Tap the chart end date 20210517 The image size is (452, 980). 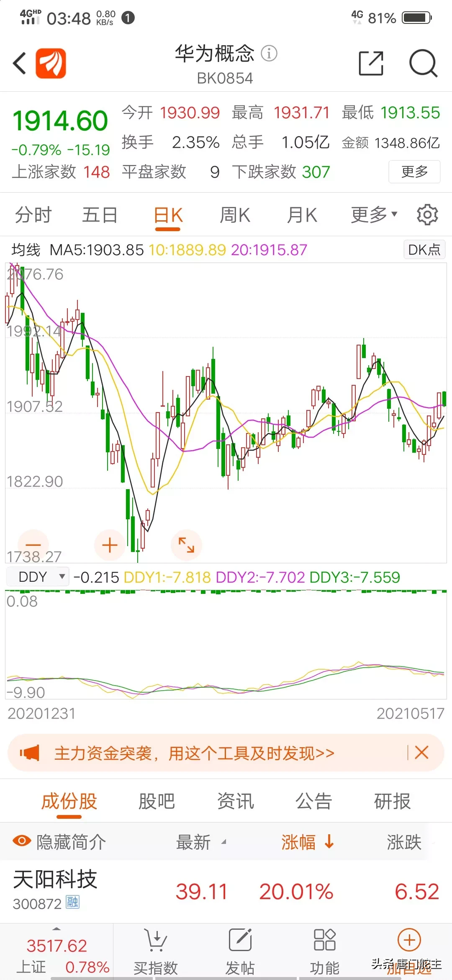[411, 713]
